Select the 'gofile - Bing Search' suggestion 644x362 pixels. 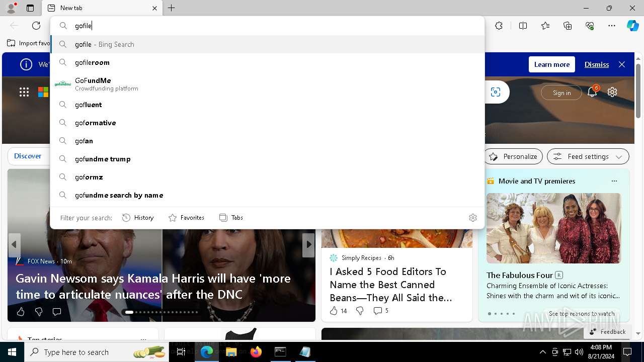[267, 44]
